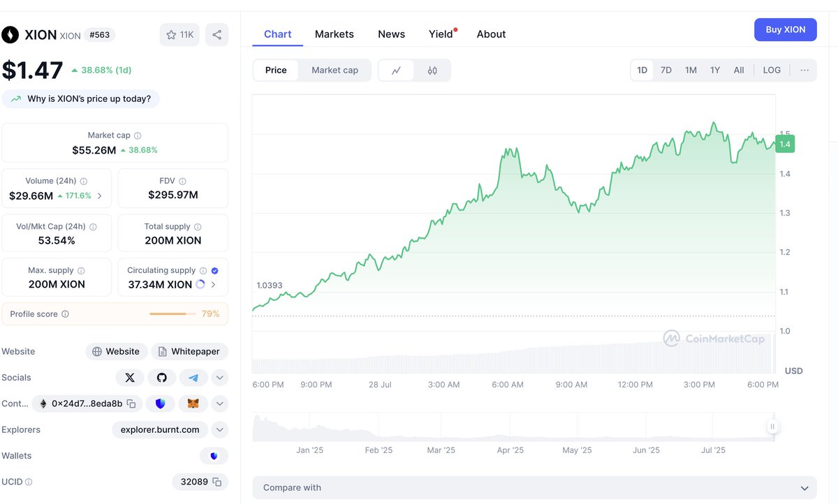Add token to MetaMask fox icon
The width and height of the screenshot is (838, 504).
pyautogui.click(x=193, y=403)
